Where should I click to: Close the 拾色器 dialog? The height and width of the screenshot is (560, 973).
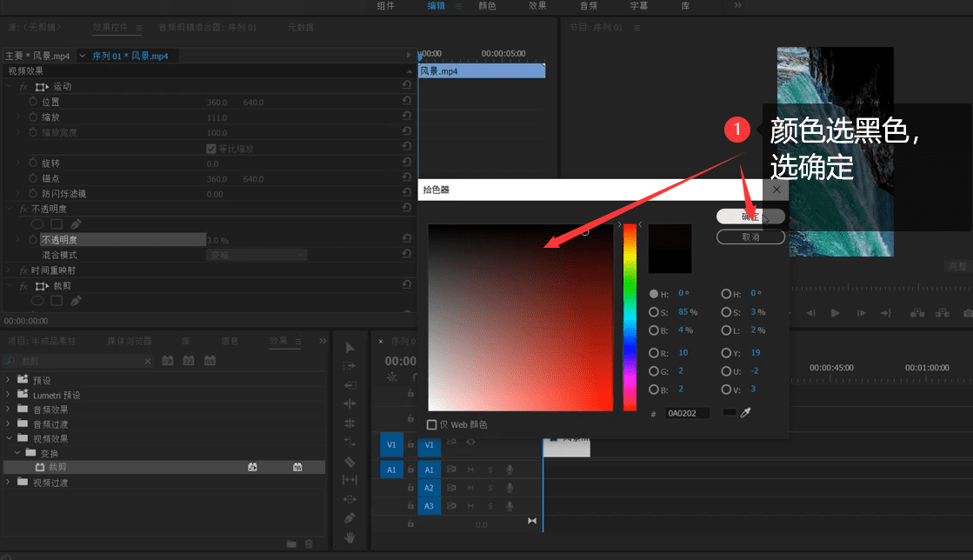(776, 190)
